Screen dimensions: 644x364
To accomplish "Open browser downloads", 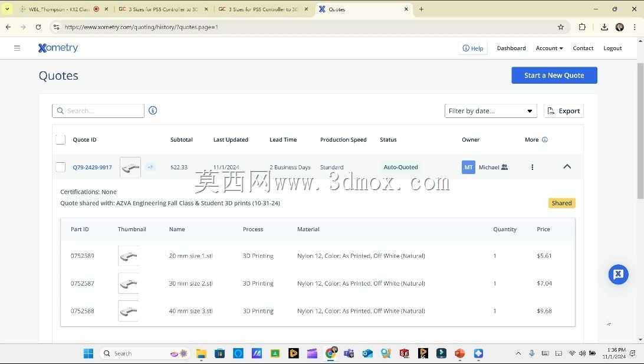I will [x=604, y=27].
